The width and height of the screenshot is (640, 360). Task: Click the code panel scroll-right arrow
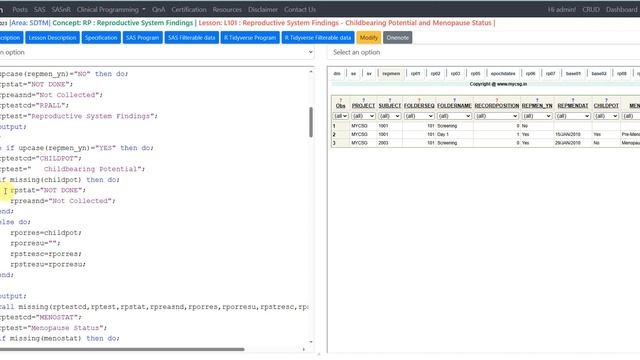click(x=304, y=349)
